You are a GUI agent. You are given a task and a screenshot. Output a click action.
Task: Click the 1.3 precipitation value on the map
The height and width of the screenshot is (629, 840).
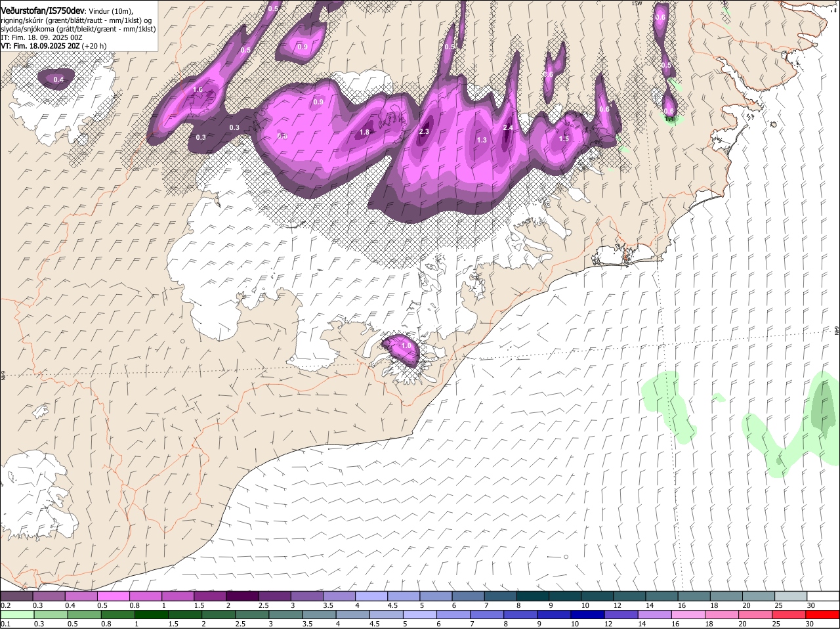[482, 140]
